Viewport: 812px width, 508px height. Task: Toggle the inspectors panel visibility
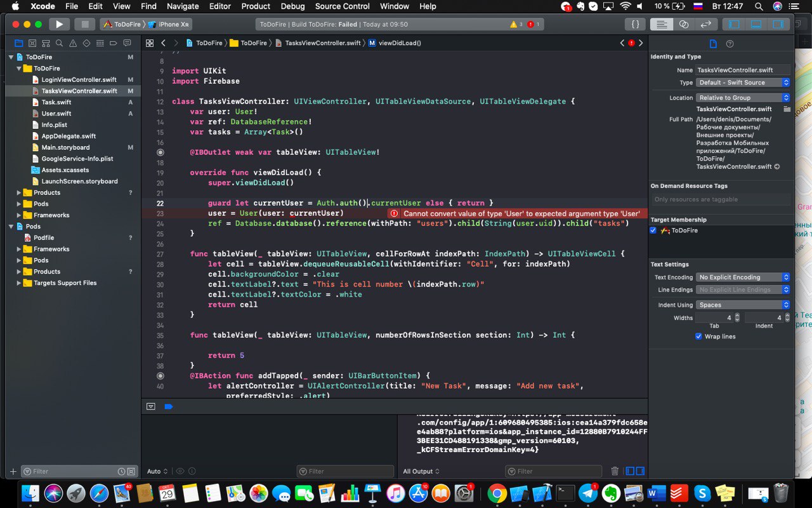777,24
